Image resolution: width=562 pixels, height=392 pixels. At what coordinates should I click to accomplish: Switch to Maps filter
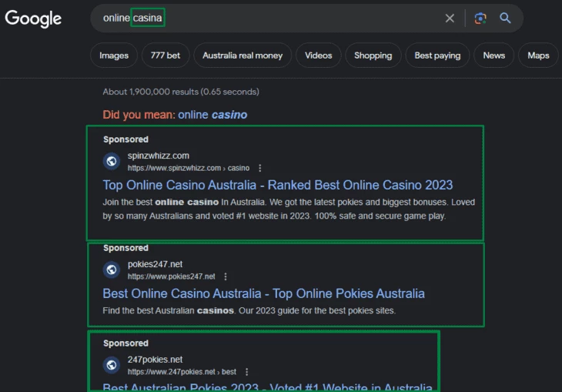click(538, 55)
